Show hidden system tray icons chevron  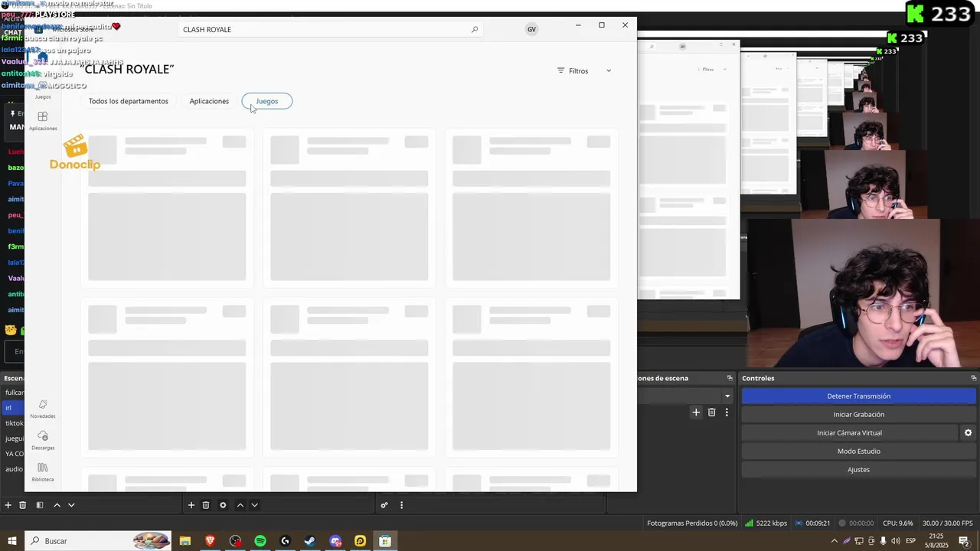(x=835, y=541)
